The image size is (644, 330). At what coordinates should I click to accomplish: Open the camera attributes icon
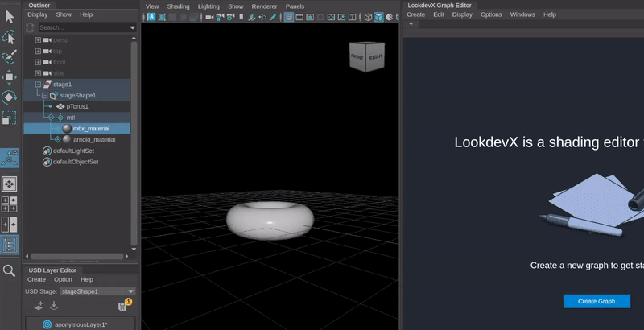[231, 17]
